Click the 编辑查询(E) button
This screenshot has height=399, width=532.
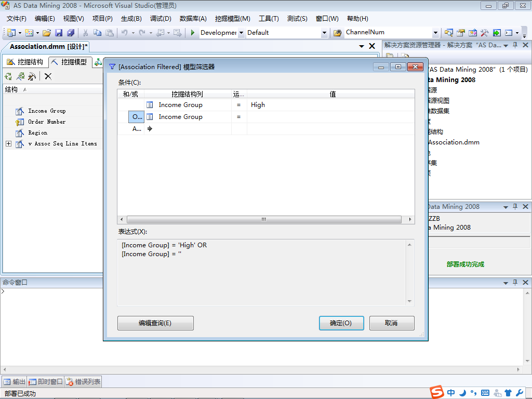(155, 323)
